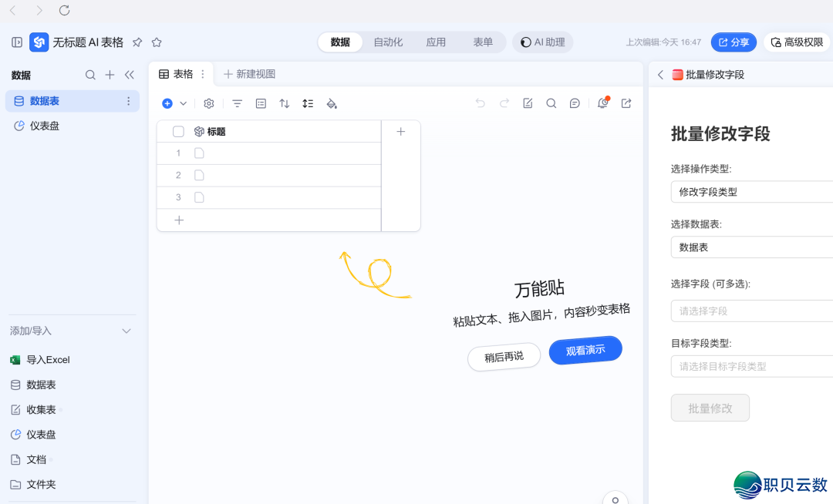The height and width of the screenshot is (504, 833).
Task: Open the row height setting
Action: tap(308, 103)
